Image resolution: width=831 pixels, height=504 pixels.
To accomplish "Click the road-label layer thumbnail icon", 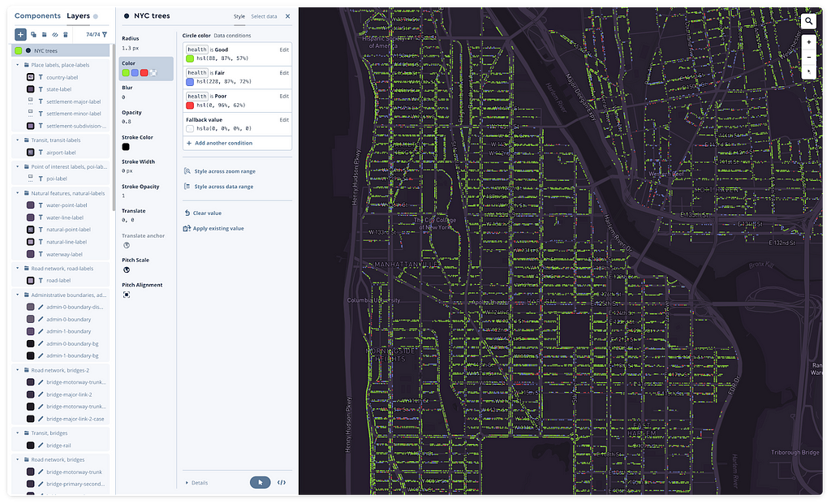I will [x=31, y=280].
